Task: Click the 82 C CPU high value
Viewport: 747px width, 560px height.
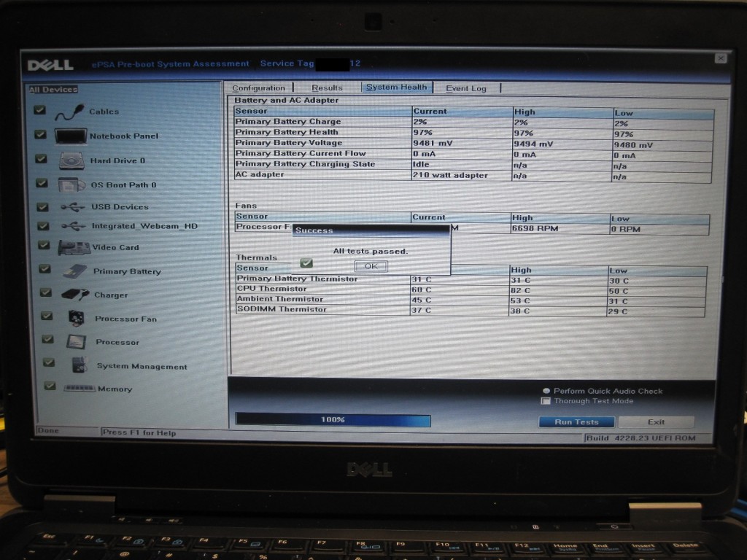Action: [x=521, y=290]
